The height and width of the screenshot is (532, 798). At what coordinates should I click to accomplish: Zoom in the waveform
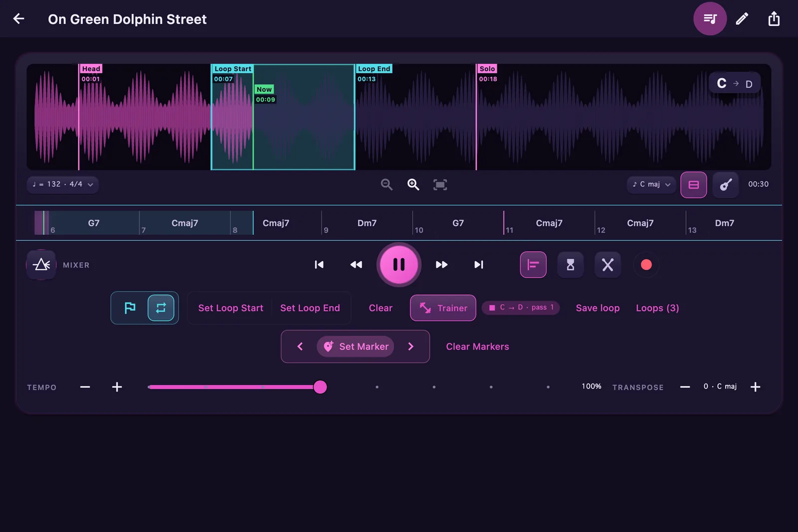tap(413, 184)
